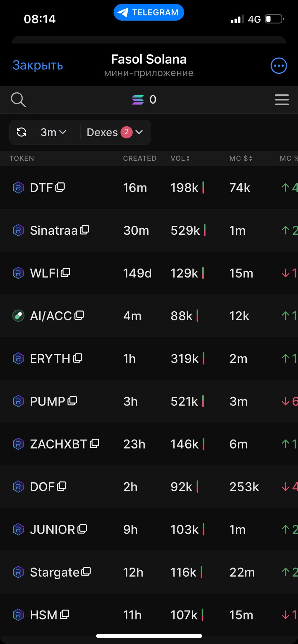Image resolution: width=298 pixels, height=644 pixels.
Task: Open the three-dot options circle
Action: 279,66
